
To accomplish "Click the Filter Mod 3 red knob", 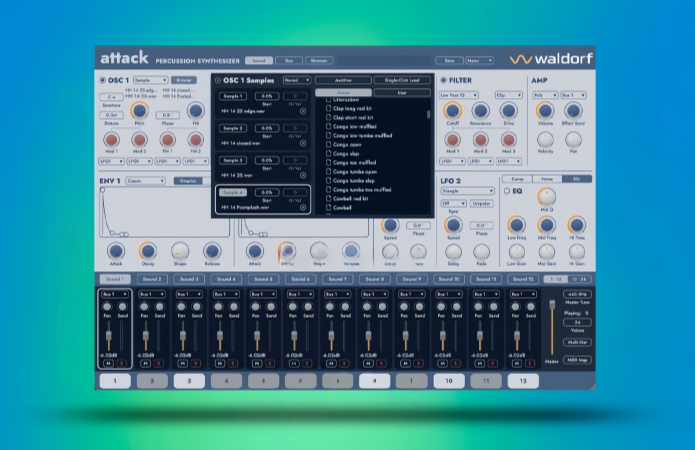I will 508,140.
